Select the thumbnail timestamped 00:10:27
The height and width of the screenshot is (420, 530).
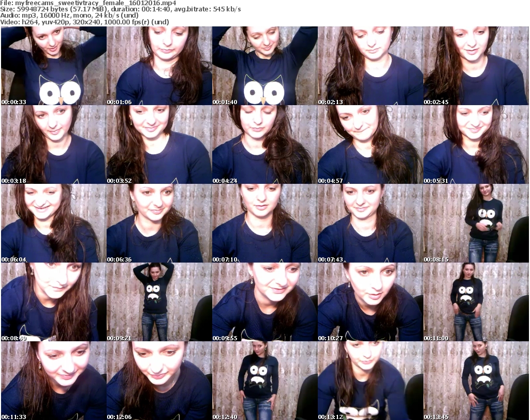(x=371, y=302)
